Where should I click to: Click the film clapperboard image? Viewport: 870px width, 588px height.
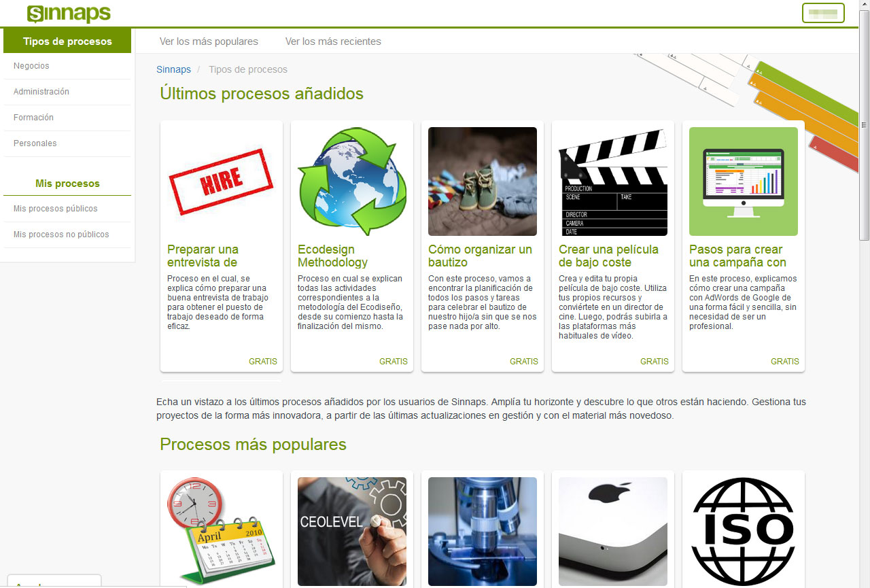tap(612, 181)
